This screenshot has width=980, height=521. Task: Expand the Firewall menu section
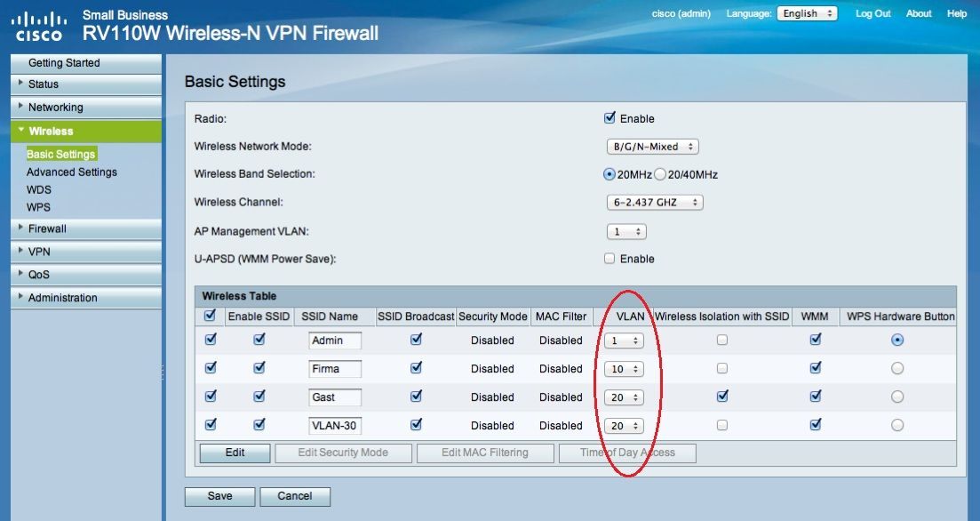(86, 228)
